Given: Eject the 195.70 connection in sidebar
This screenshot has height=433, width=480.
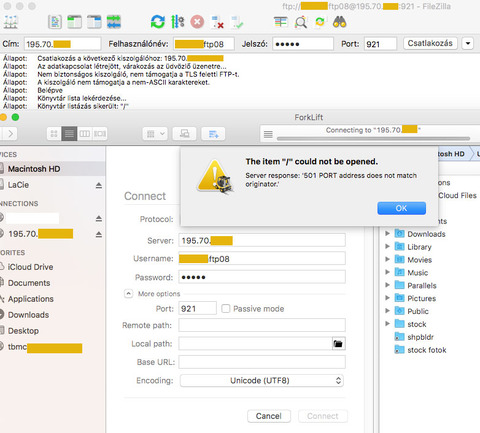Looking at the screenshot, I should 99,235.
